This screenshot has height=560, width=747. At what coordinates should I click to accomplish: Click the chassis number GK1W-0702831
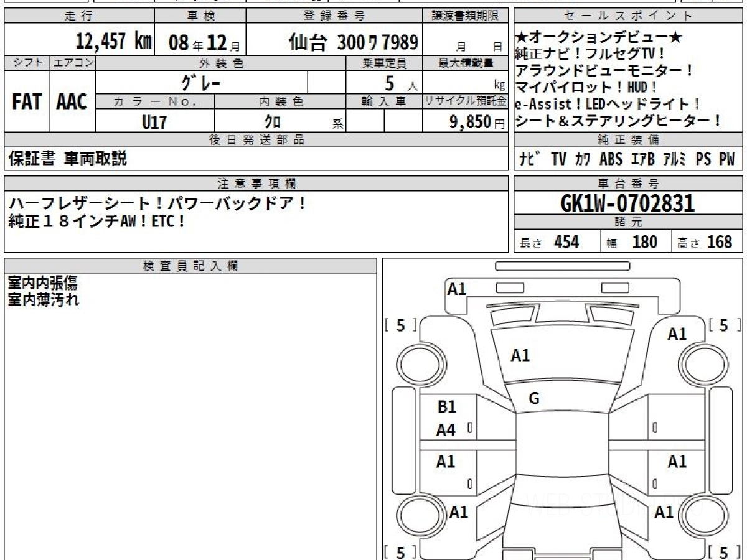click(x=627, y=203)
